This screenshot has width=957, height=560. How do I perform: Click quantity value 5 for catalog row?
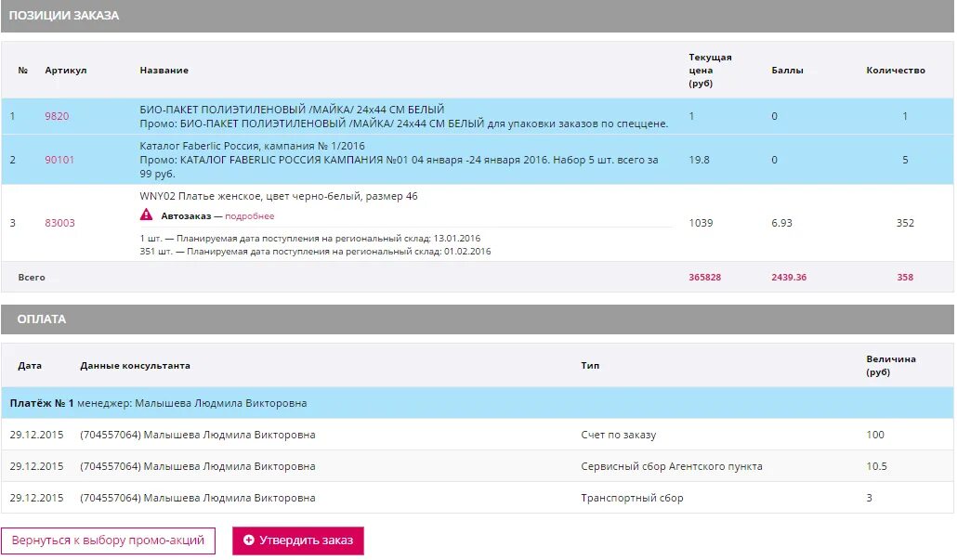[x=905, y=160]
